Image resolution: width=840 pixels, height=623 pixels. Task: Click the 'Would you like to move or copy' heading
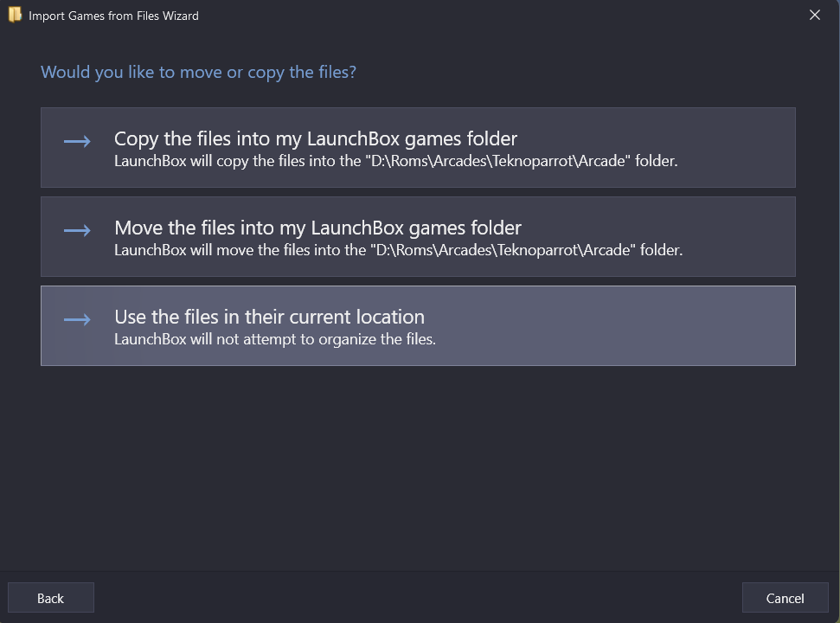[198, 72]
